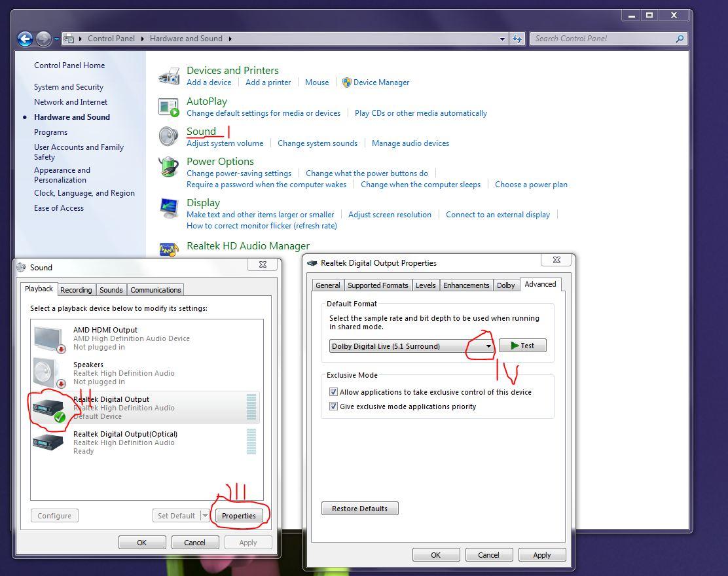Toggle Give exclusive mode applications priority
Screen dimensions: 728x576
pyautogui.click(x=333, y=406)
